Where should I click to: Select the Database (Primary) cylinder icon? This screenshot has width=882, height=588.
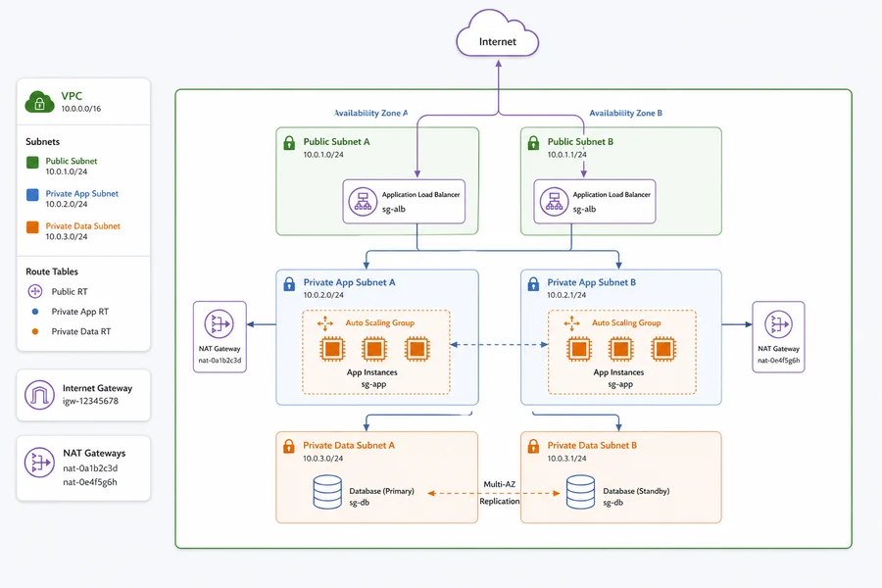327,492
